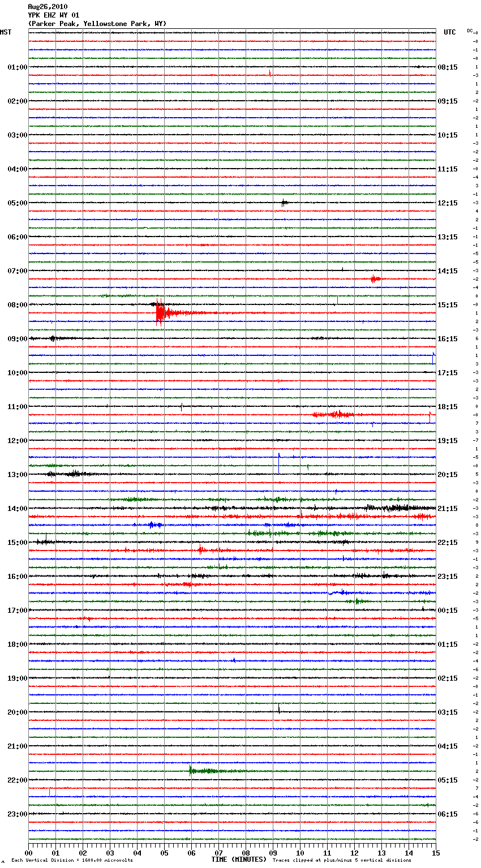Image resolution: width=481 pixels, height=868 pixels.
Task: Click the 12:00 MST time label
Action: (18, 441)
